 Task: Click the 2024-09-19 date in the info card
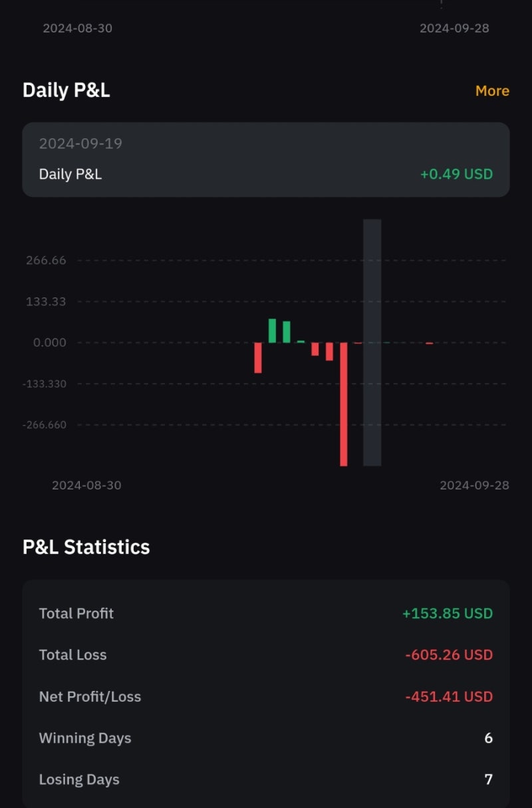click(x=80, y=144)
